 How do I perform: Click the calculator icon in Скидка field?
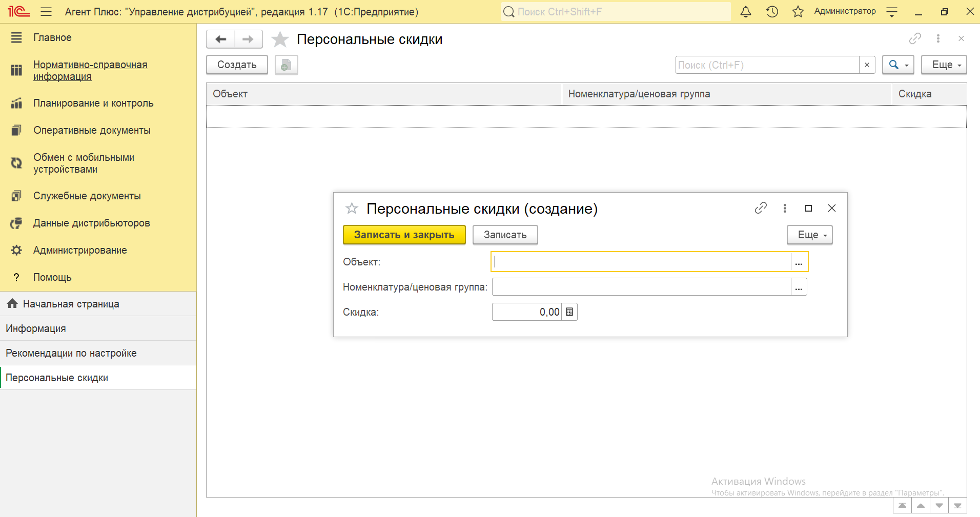pyautogui.click(x=569, y=312)
